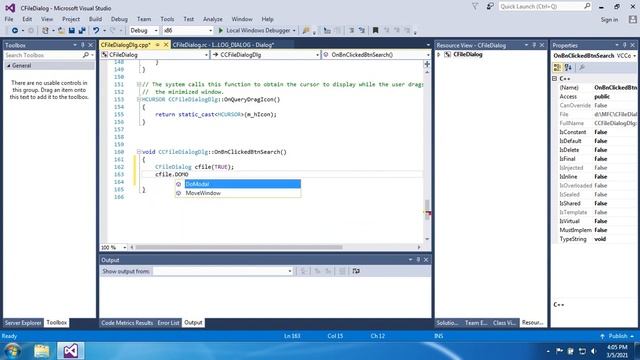
Task: Click the Action Center flag tray icon
Action: 560,351
